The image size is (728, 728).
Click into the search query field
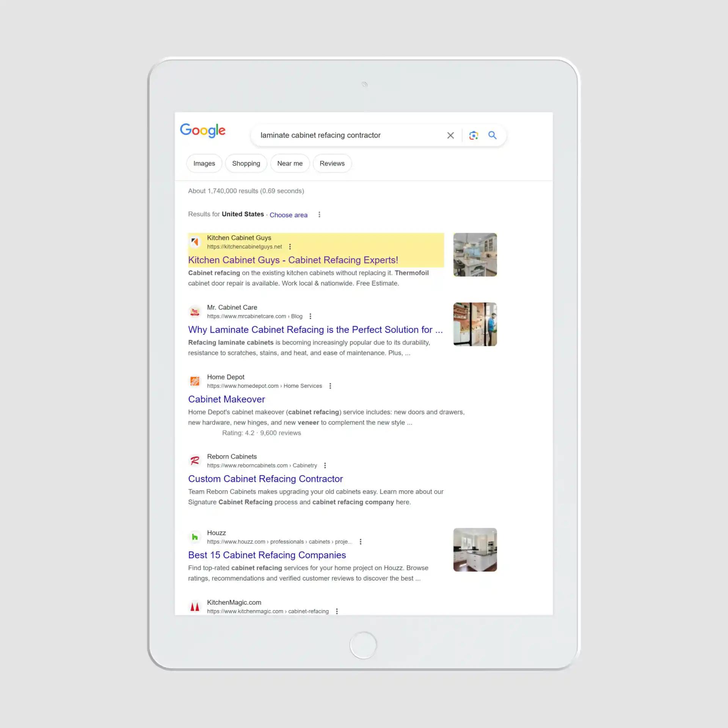pos(341,135)
